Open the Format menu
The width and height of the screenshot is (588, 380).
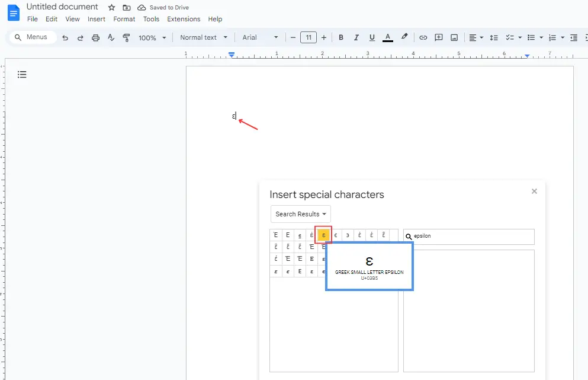pyautogui.click(x=124, y=19)
